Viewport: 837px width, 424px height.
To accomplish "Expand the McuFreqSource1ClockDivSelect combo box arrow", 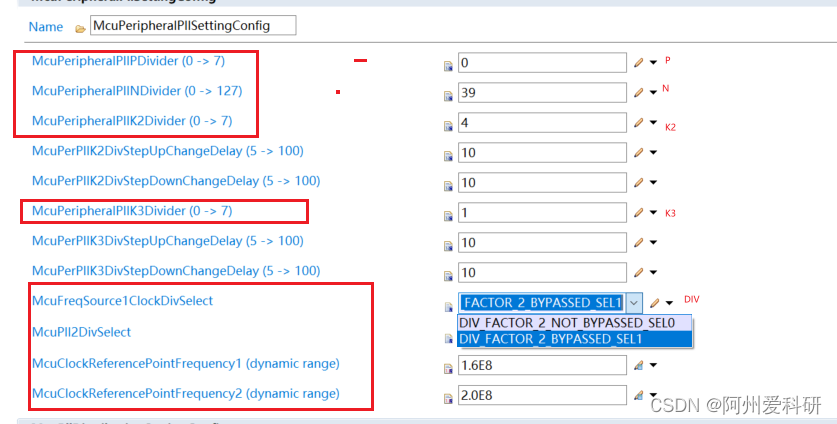I will (635, 302).
